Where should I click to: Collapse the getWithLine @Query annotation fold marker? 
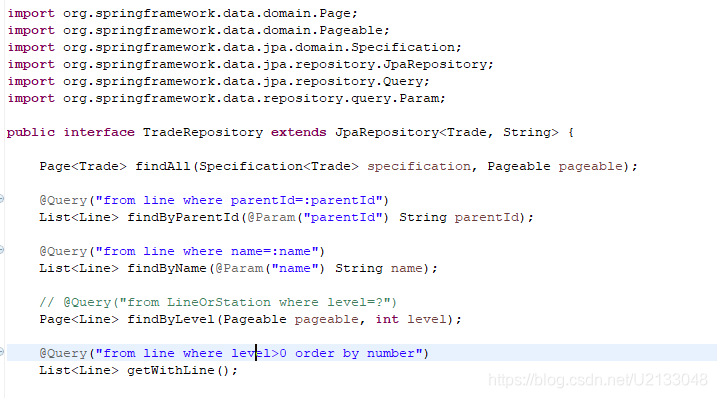(x=1, y=352)
